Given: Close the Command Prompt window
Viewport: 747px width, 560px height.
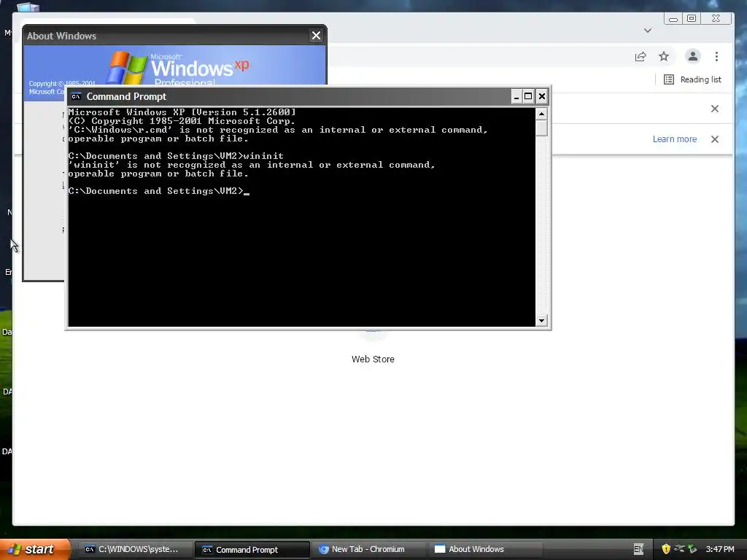Looking at the screenshot, I should tap(542, 97).
